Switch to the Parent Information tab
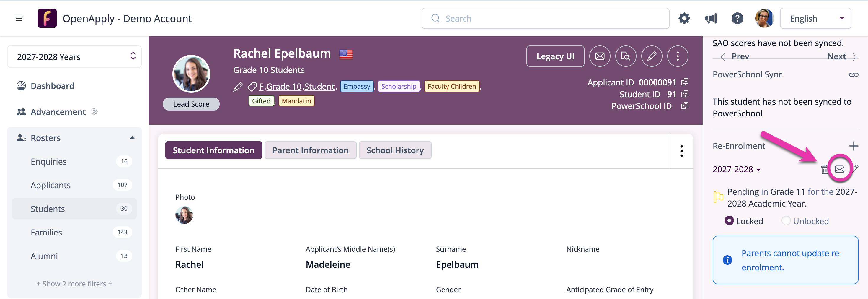Image resolution: width=868 pixels, height=299 pixels. pos(310,150)
